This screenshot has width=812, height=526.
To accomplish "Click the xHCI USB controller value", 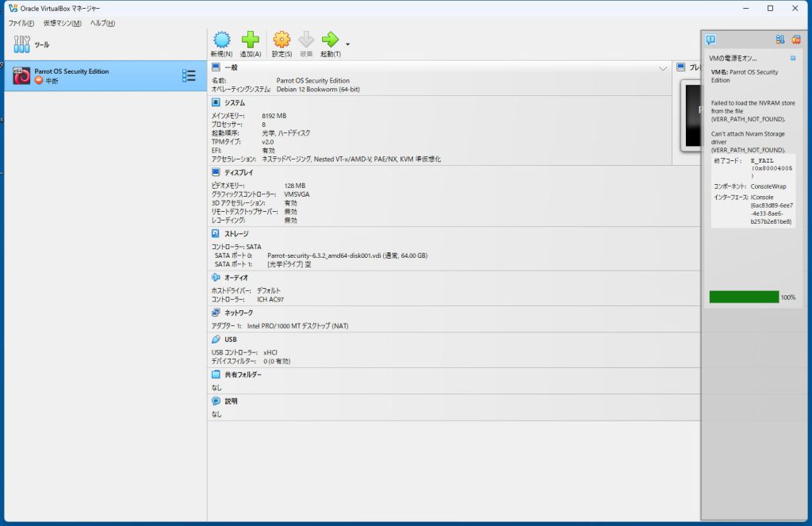I will [270, 352].
